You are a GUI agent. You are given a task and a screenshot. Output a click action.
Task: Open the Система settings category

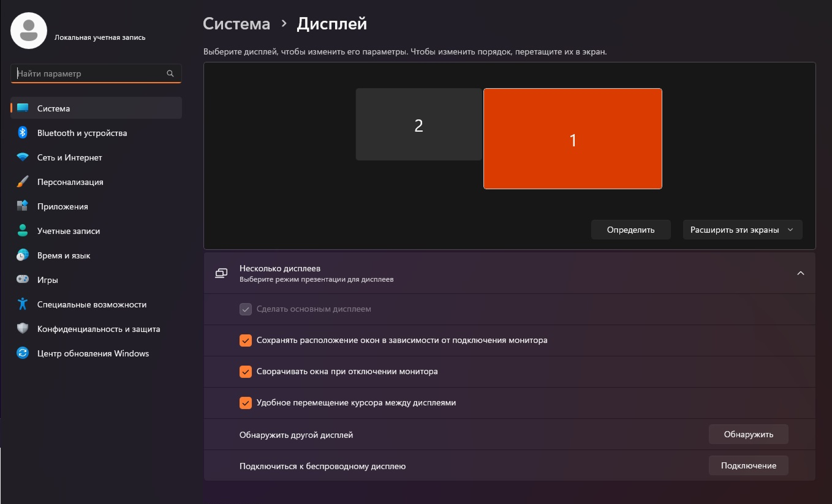pos(96,108)
